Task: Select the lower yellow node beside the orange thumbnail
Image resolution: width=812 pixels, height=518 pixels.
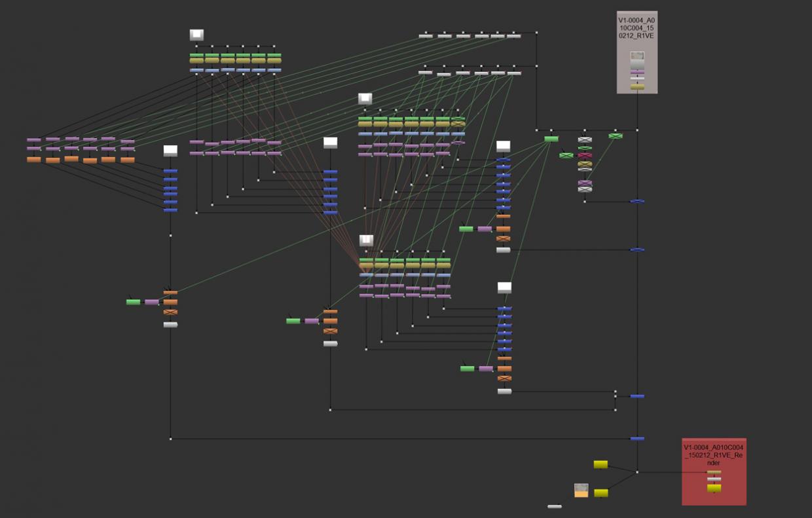Action: [x=601, y=492]
